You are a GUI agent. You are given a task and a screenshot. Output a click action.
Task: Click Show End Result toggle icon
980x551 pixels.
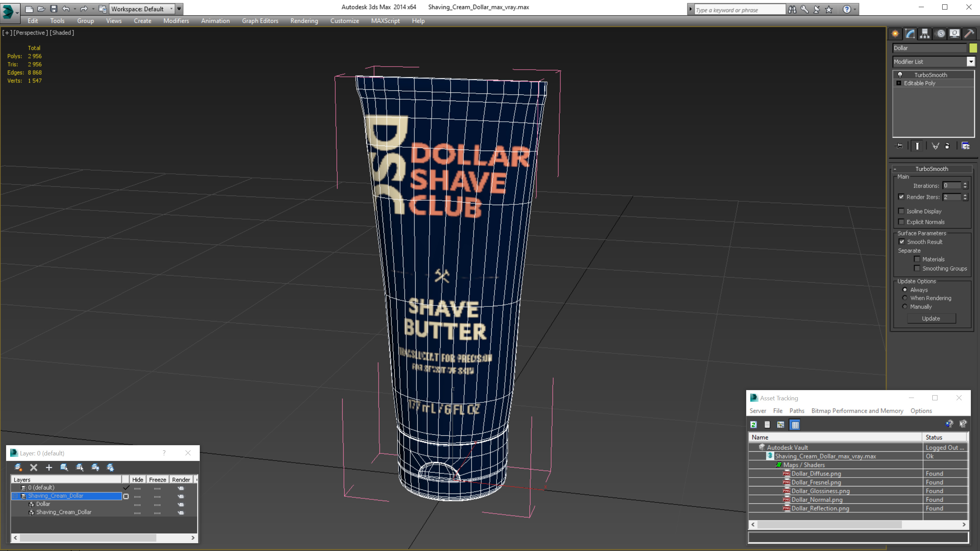point(917,146)
